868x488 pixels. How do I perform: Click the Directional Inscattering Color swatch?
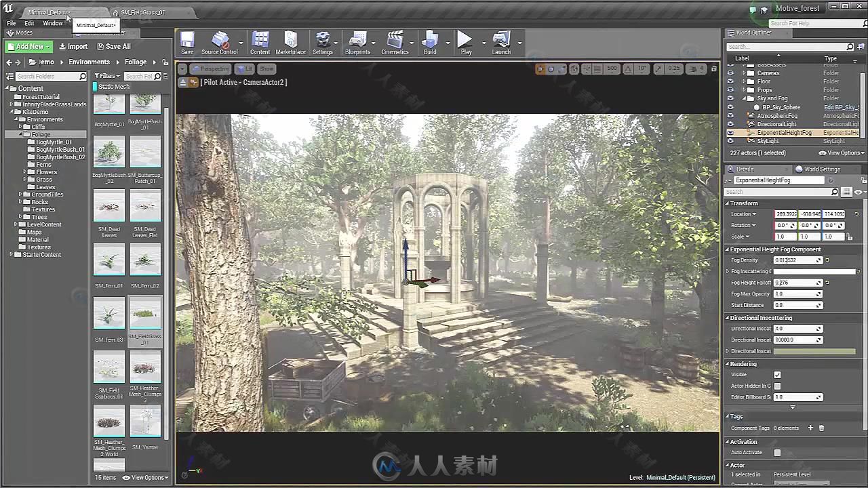[x=814, y=351]
